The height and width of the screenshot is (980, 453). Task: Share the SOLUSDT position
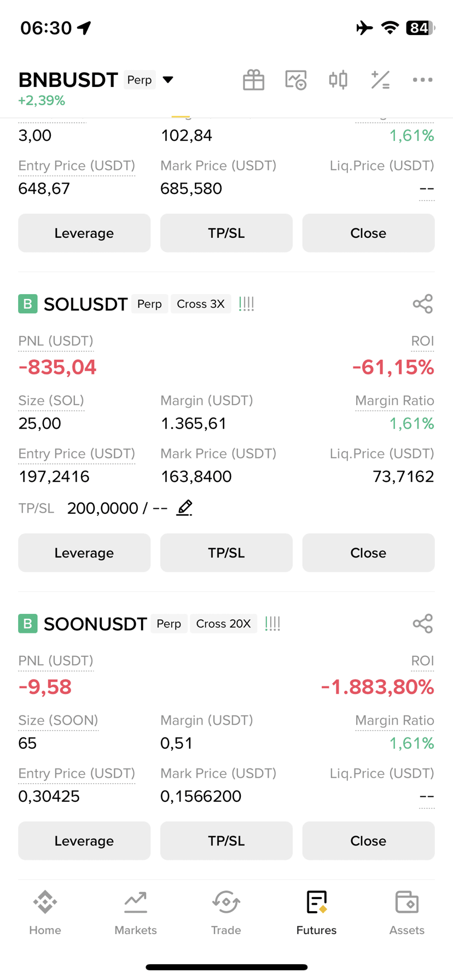click(x=423, y=304)
